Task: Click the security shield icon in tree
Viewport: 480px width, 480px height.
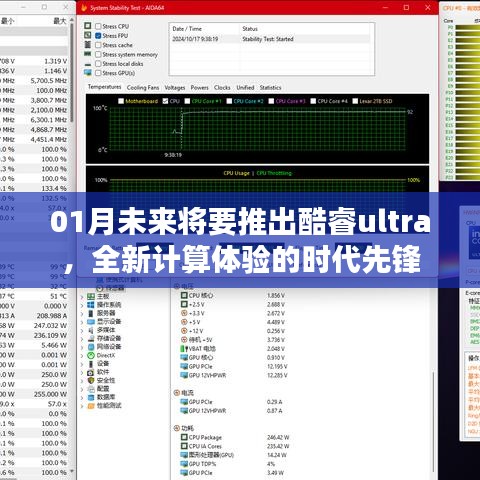Action: click(91, 380)
